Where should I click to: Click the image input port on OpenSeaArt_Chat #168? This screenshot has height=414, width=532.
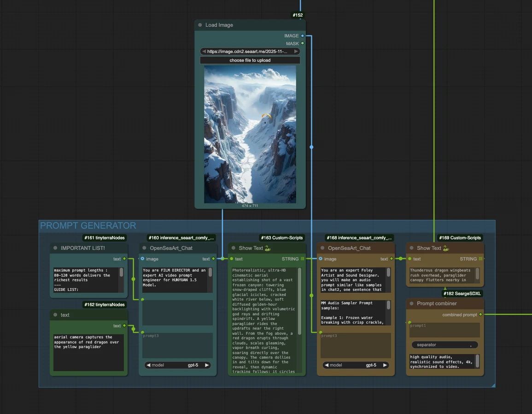(x=321, y=259)
